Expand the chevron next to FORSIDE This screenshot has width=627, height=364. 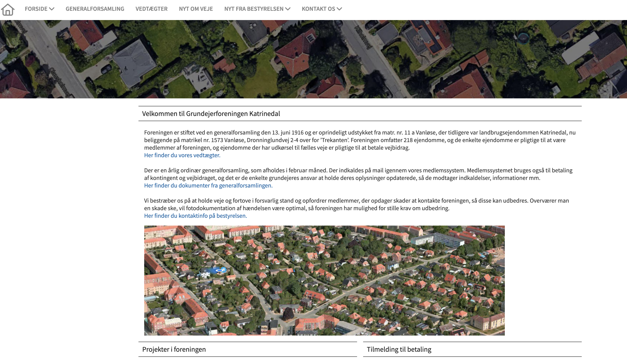[52, 9]
